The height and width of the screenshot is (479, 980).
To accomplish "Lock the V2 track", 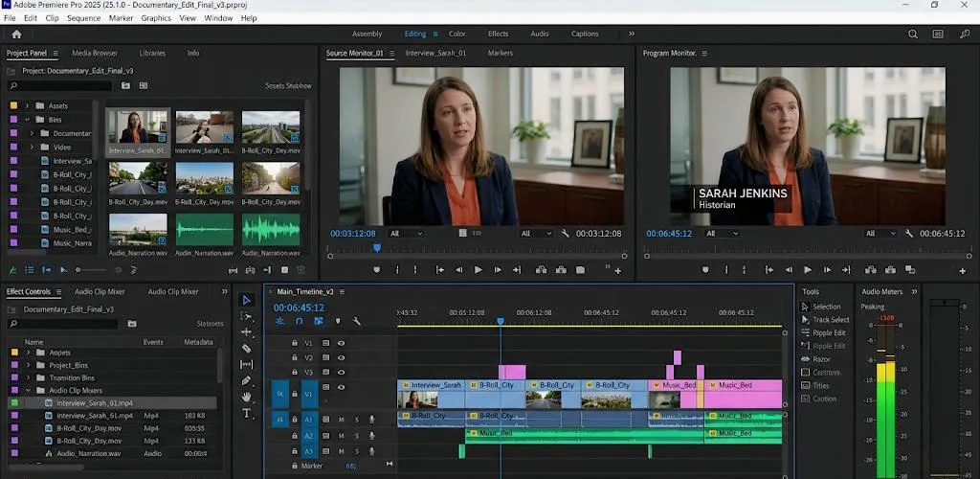I will [x=295, y=357].
